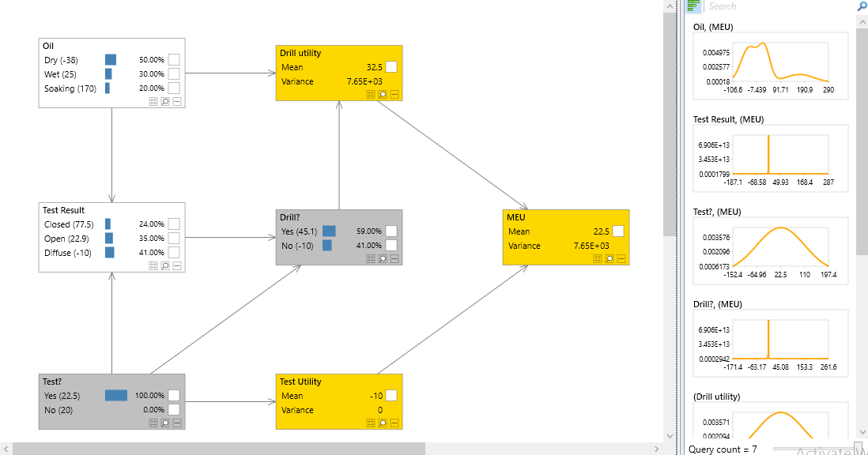This screenshot has height=455, width=868.
Task: Click the blue search magnifier in the sidebar
Action: (862, 6)
